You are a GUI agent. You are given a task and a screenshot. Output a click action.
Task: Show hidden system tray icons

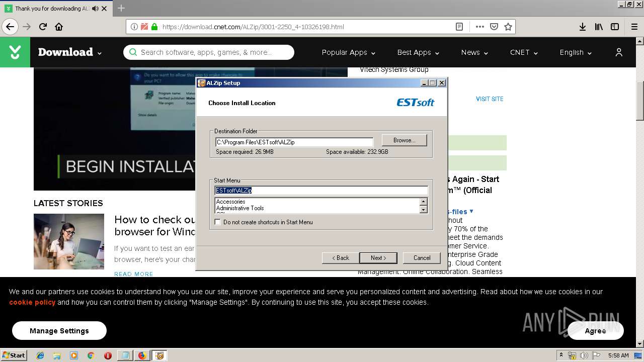click(561, 355)
